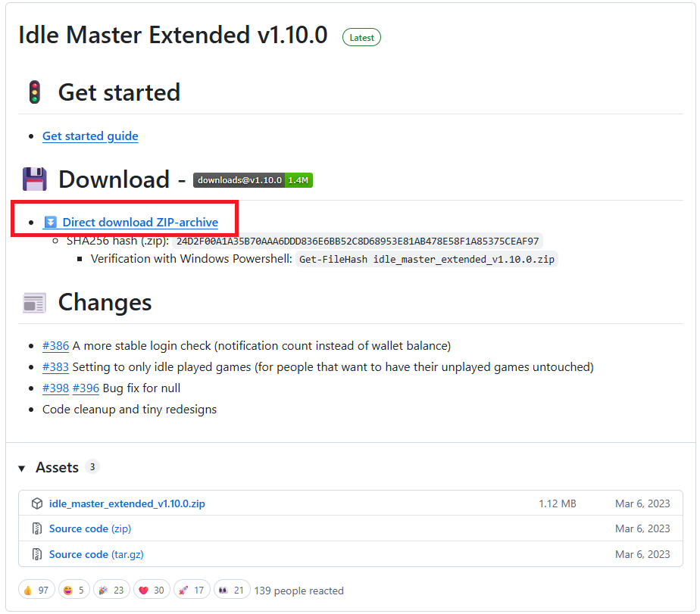This screenshot has height=614, width=700.
Task: Click the 139 people reacted text
Action: click(x=298, y=591)
